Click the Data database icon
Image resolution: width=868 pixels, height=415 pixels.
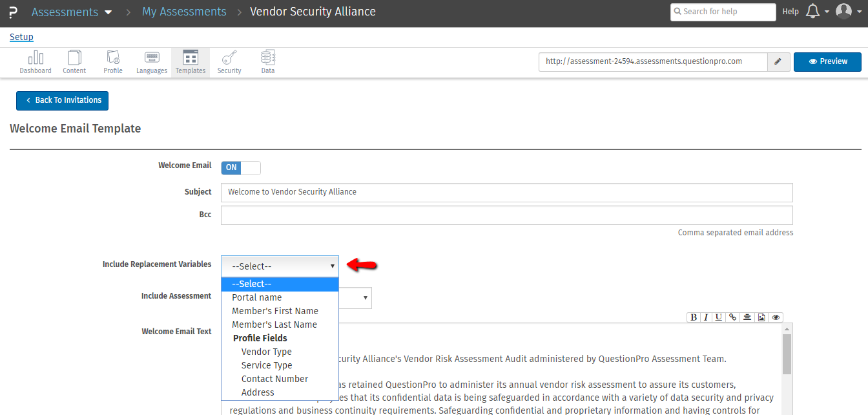tap(268, 63)
